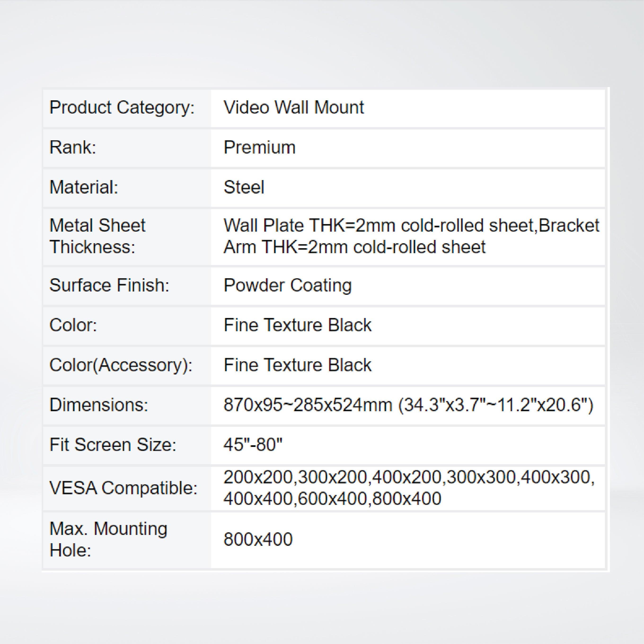Click the VESA sizes list text
This screenshot has height=644, width=644.
[409, 488]
